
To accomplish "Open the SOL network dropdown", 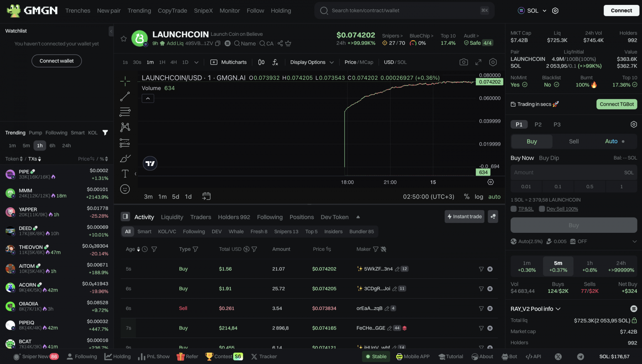I will 532,11.
